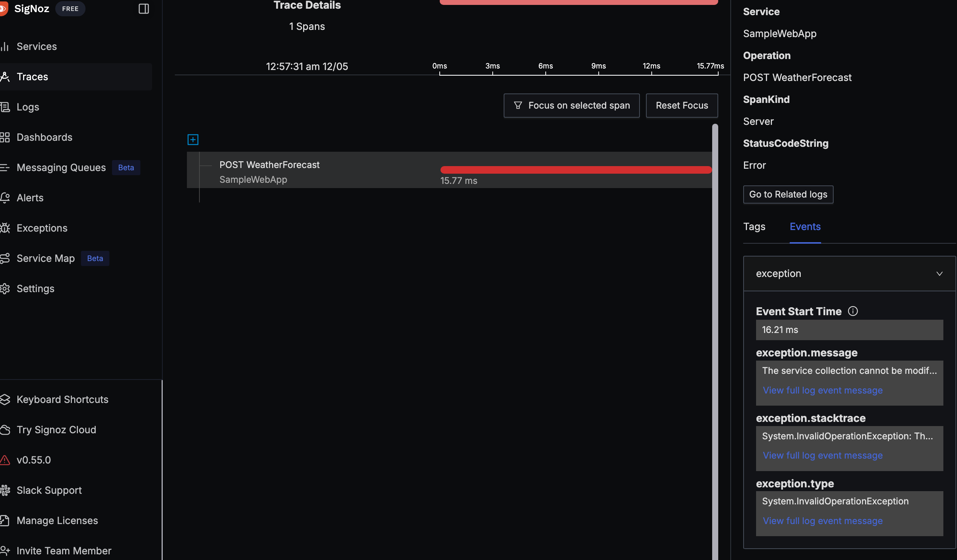This screenshot has width=957, height=560.
Task: Open Services from sidebar
Action: coord(36,46)
